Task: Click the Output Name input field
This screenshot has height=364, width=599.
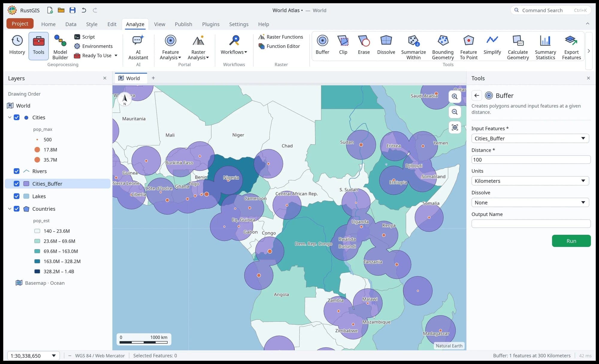Action: (531, 224)
